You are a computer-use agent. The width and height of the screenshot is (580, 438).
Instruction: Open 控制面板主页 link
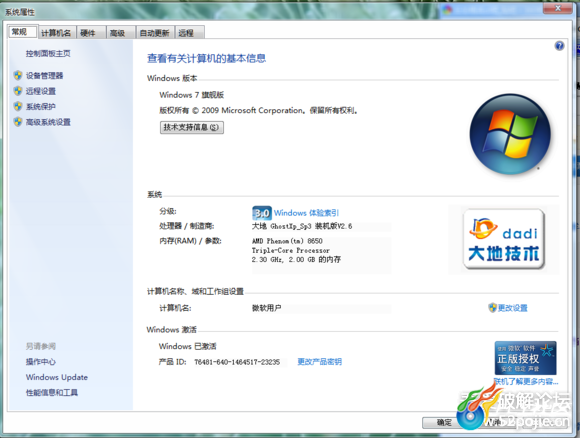(x=48, y=53)
